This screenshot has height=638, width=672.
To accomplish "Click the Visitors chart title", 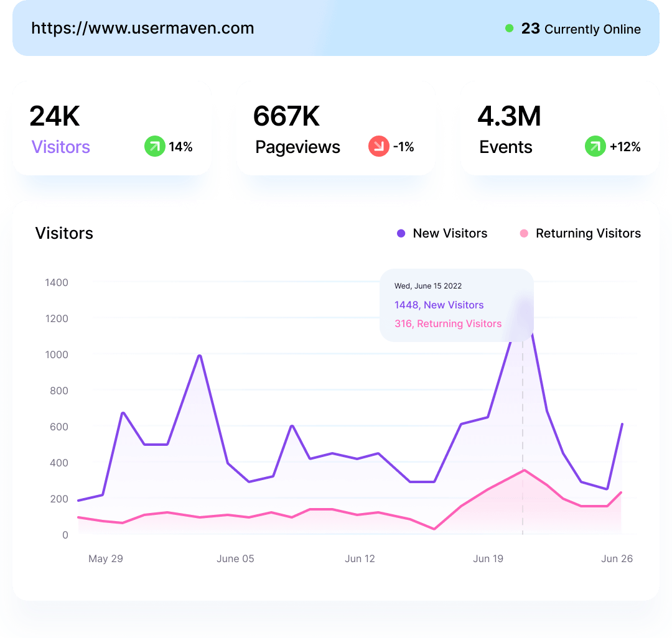I will coord(64,233).
